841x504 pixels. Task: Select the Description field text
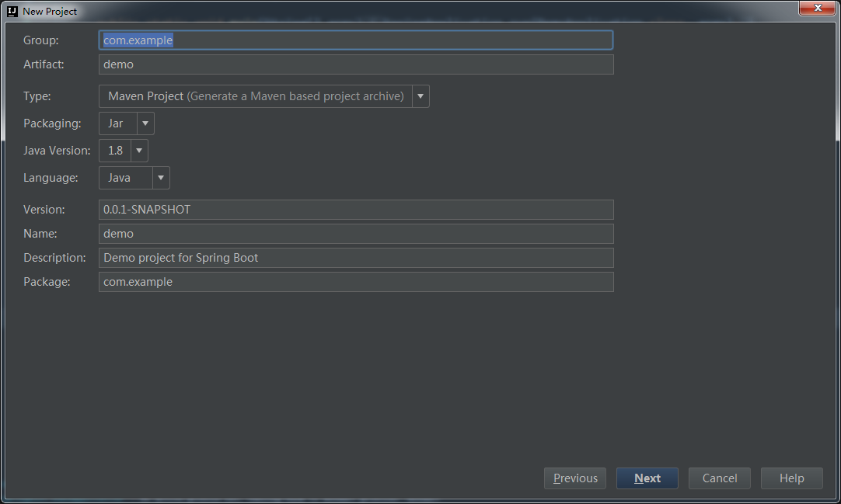click(356, 257)
